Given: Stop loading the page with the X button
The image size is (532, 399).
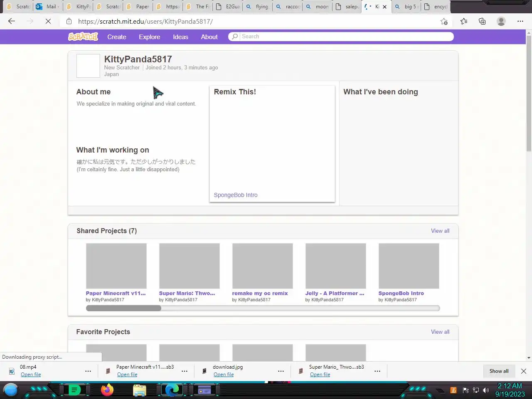Looking at the screenshot, I should click(48, 21).
